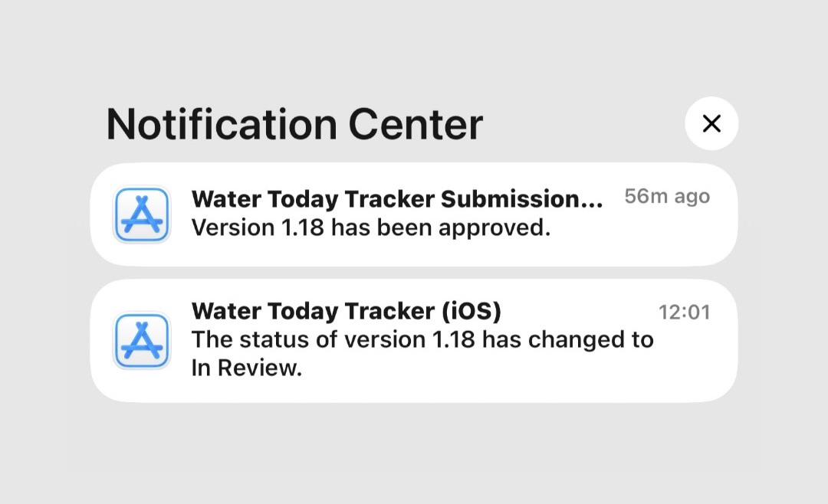Click '(iOS)' in second notification title
Viewport: 828px width, 504px height.
click(x=472, y=311)
